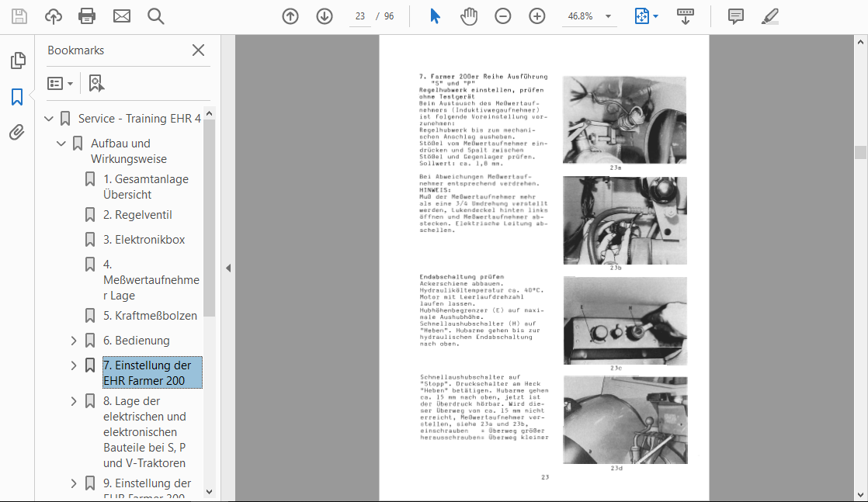The width and height of the screenshot is (868, 502).
Task: Zoom out with the minus button
Action: (502, 16)
